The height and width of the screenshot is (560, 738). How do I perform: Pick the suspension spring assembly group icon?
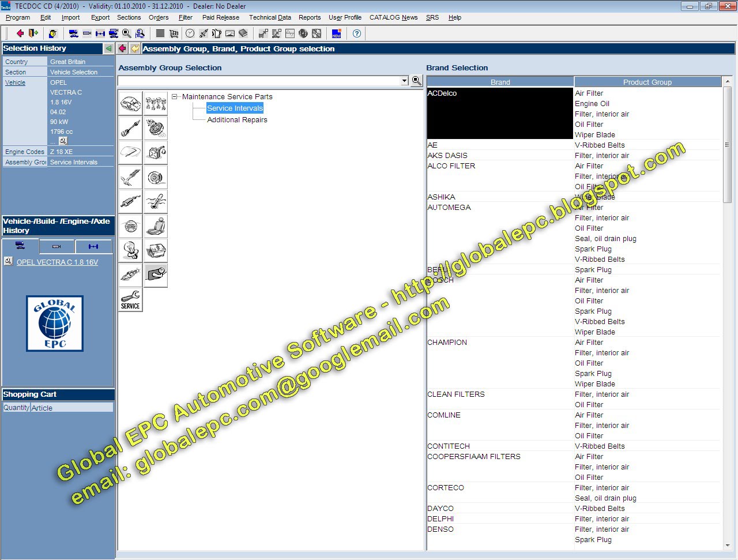coord(130,177)
